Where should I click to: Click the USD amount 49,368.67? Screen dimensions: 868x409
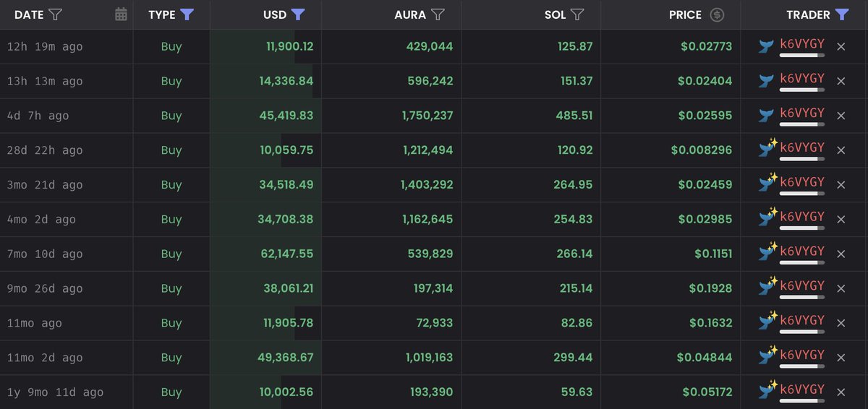tap(286, 358)
